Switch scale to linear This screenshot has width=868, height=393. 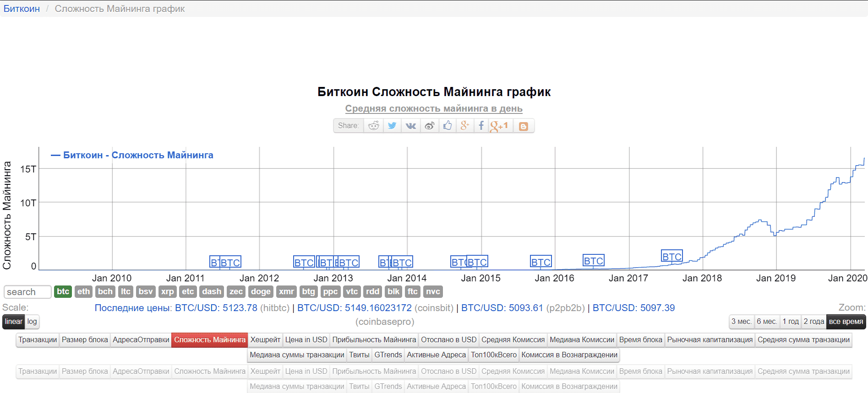coord(13,322)
